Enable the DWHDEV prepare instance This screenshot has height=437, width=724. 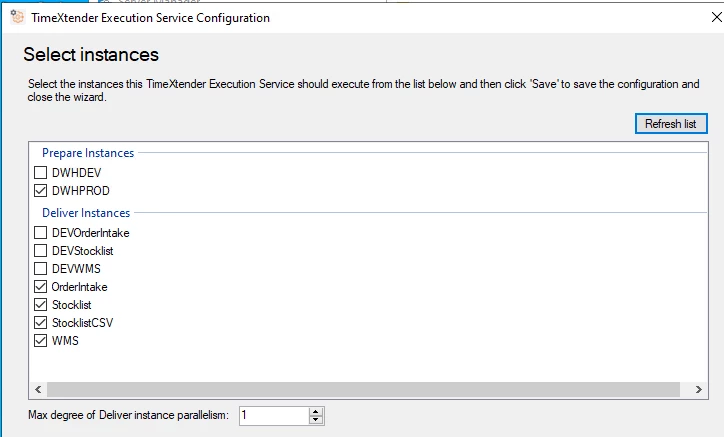pos(41,172)
